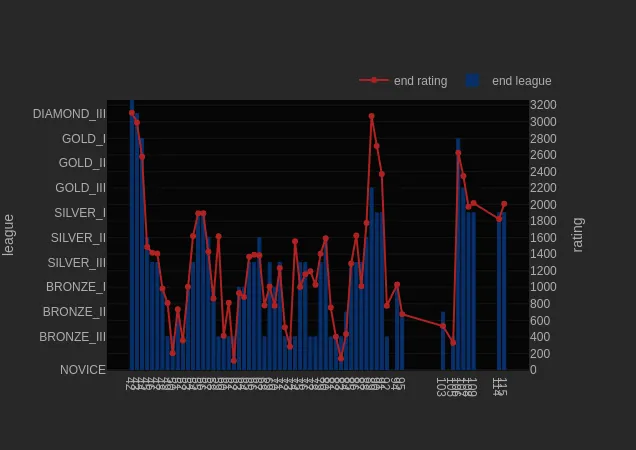Click the 'rating' y-axis title
This screenshot has height=450, width=636.
pos(578,235)
